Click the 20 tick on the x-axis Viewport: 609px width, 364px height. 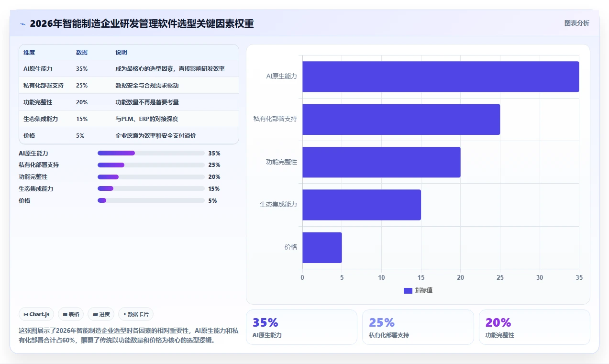460,277
